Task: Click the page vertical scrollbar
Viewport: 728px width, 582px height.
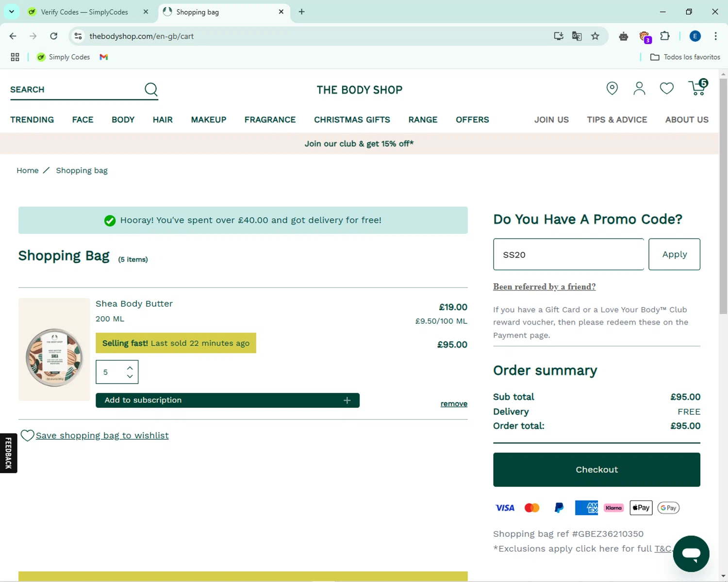Action: coord(723,196)
